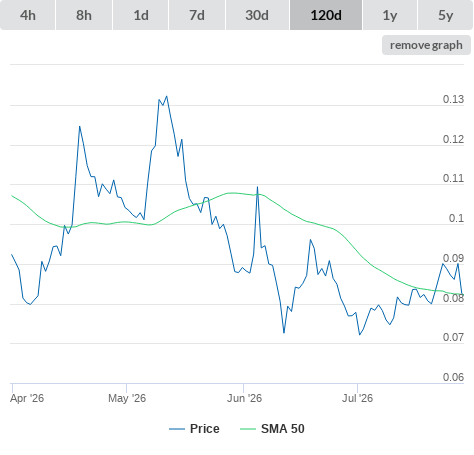Click the Jun '26 axis marker
Viewport: 474px width, 455px height.
244,398
